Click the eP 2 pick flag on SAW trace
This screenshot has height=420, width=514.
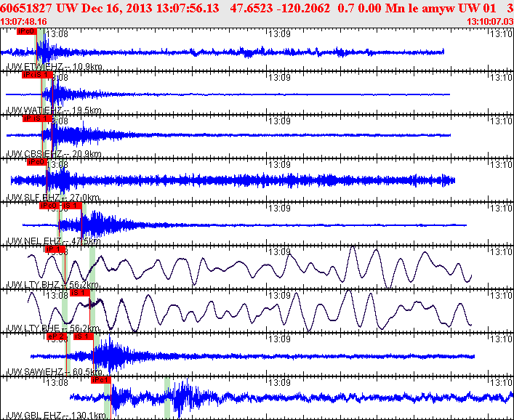tap(56, 336)
